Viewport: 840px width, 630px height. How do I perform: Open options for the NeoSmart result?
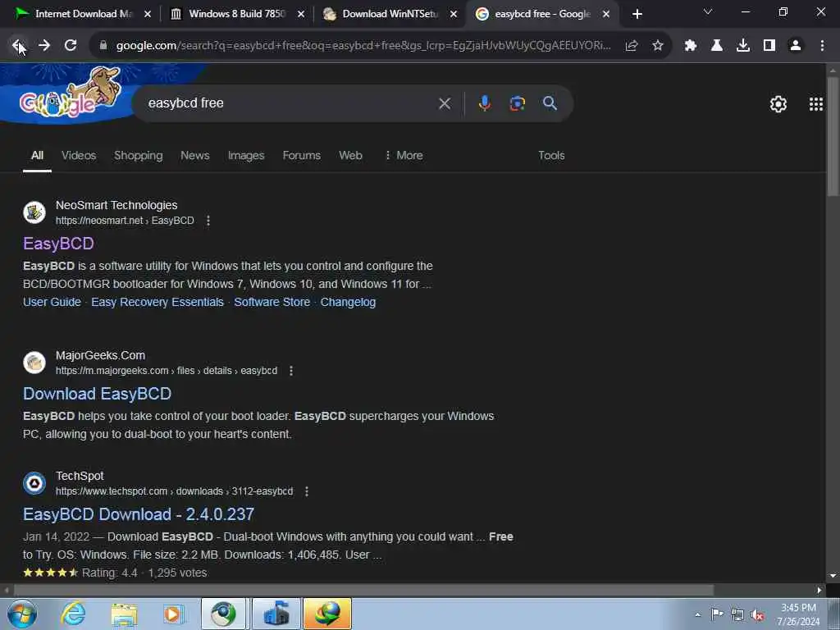pos(208,221)
